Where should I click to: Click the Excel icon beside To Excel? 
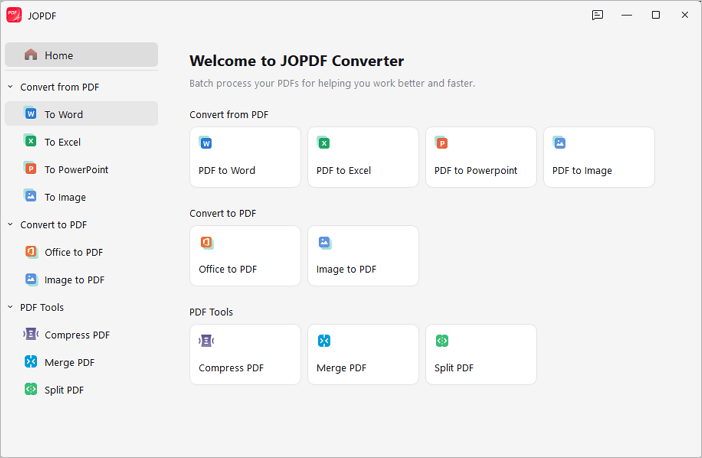[30, 141]
